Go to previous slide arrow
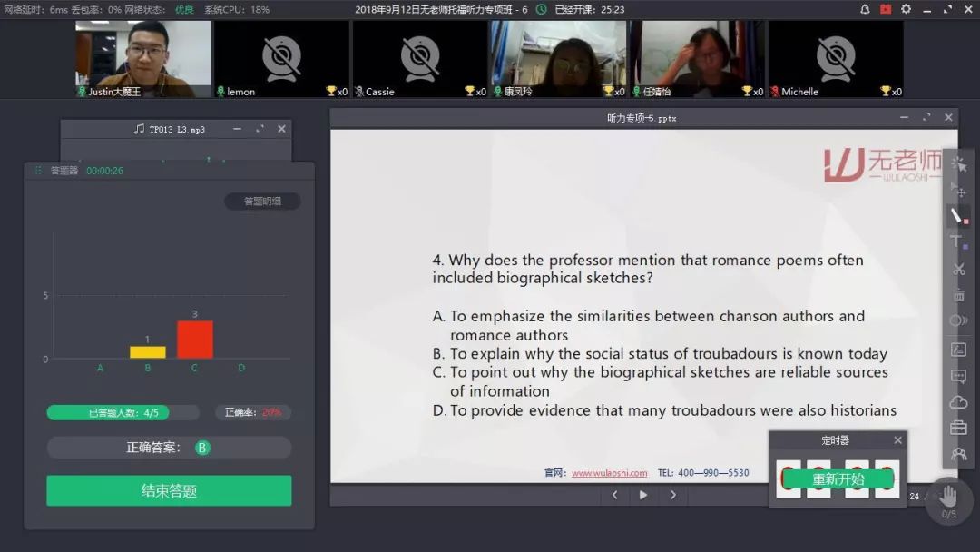Screen dimensions: 980x552 pos(614,495)
